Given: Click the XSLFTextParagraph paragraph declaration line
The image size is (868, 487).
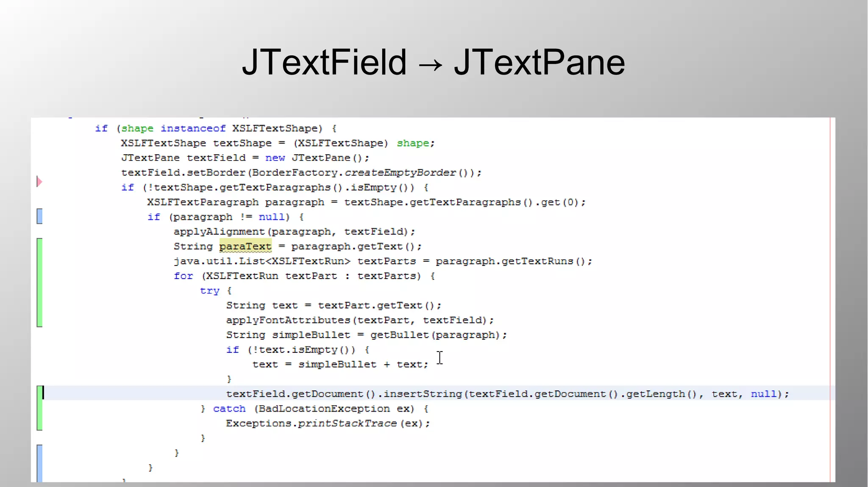Looking at the screenshot, I should coord(367,202).
